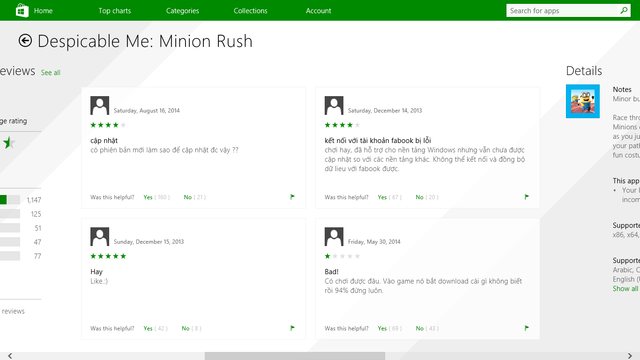Open Collections menu

(250, 11)
